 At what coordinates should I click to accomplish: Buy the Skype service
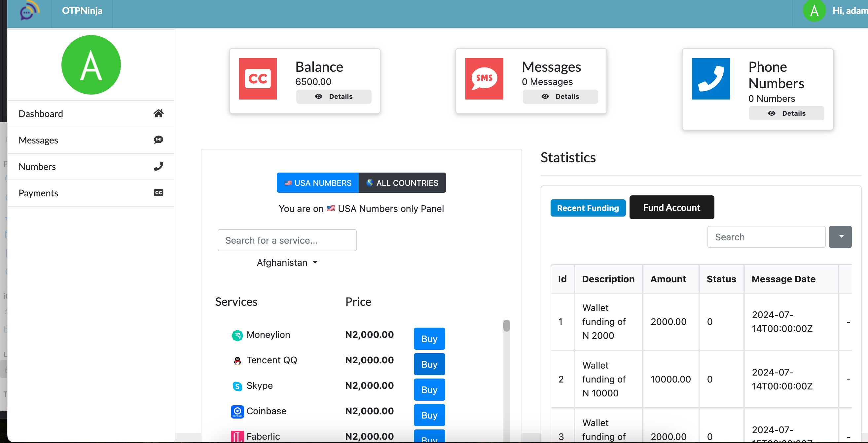pyautogui.click(x=429, y=390)
